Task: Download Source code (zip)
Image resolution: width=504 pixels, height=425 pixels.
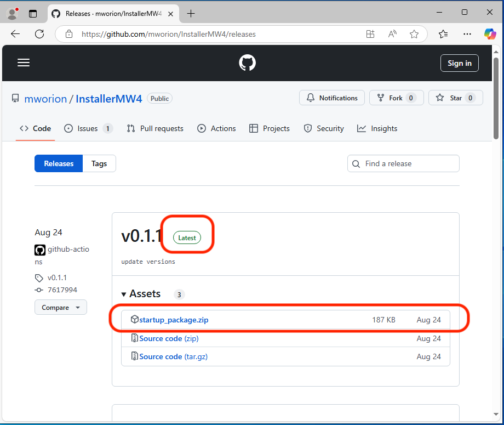Action: (169, 338)
